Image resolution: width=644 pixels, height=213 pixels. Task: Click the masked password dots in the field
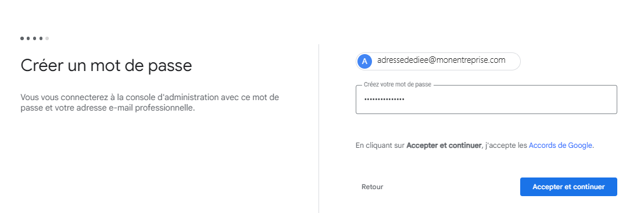pyautogui.click(x=384, y=99)
